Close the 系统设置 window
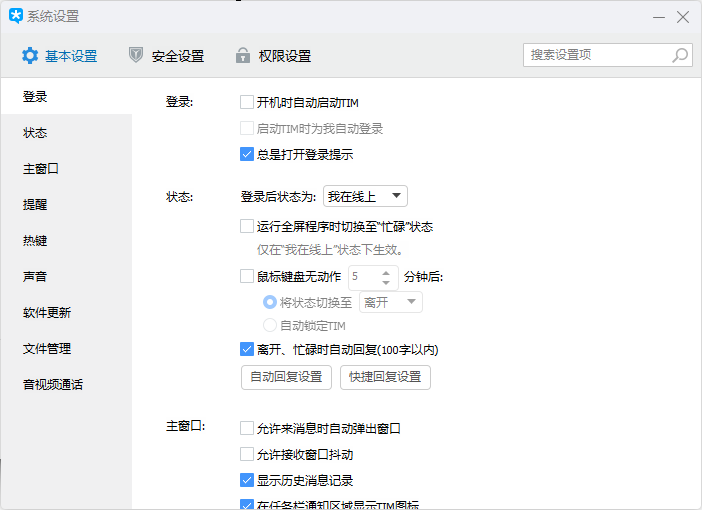This screenshot has width=702, height=510. pos(683,17)
